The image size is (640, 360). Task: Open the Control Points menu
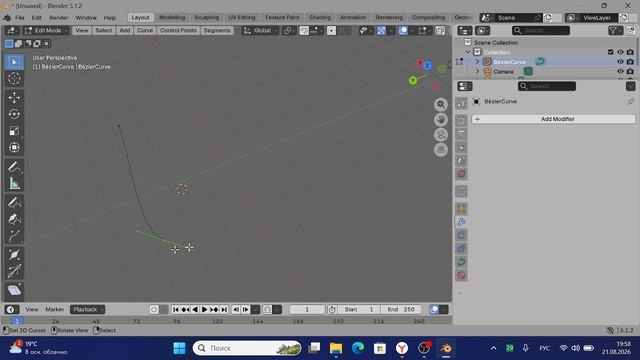point(178,31)
